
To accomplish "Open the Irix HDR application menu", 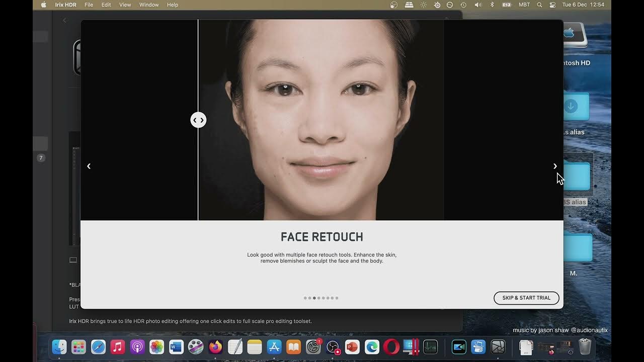I will (65, 5).
